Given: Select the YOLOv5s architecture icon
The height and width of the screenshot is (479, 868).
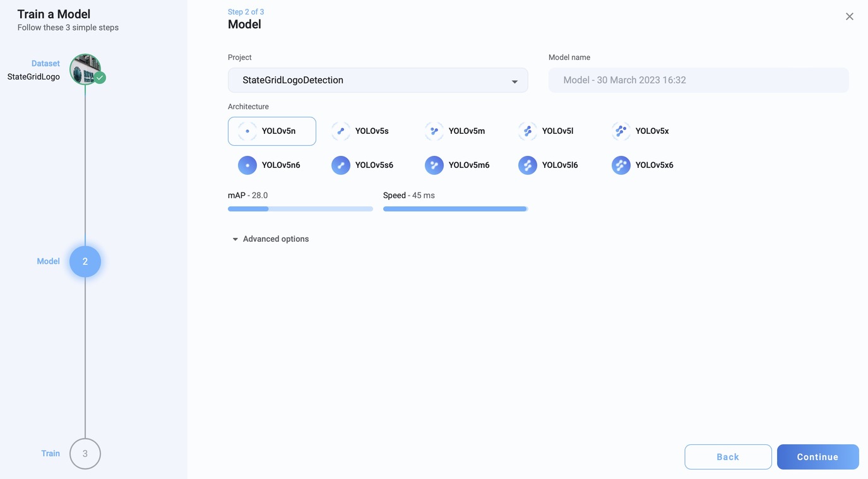Looking at the screenshot, I should click(x=341, y=131).
